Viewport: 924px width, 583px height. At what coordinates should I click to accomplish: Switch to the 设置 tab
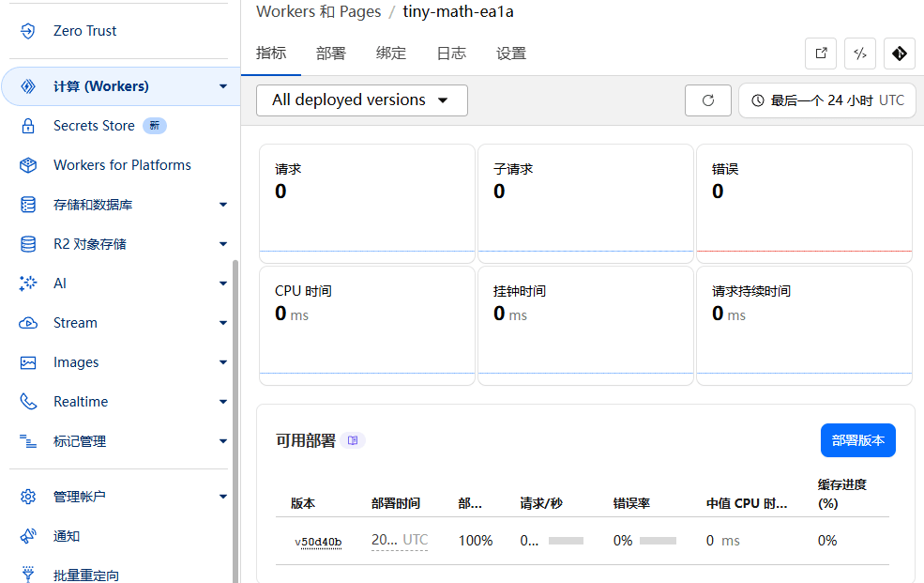pyautogui.click(x=511, y=54)
